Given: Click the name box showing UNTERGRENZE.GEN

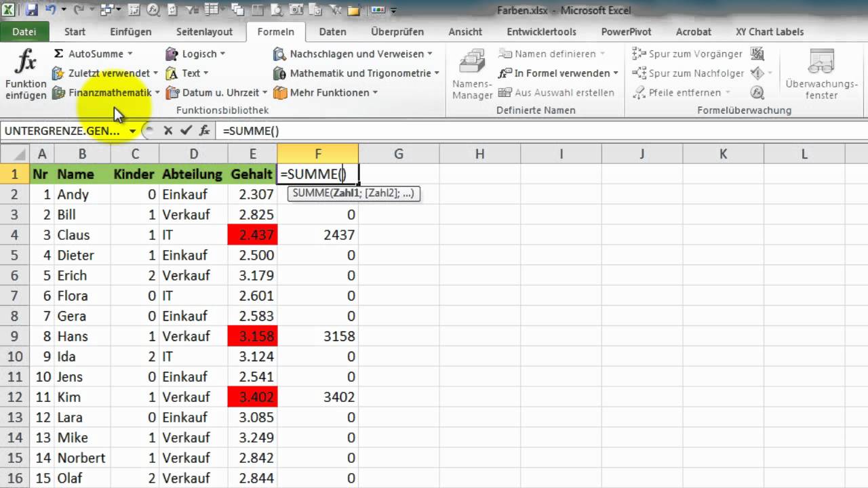Looking at the screenshot, I should tap(63, 131).
